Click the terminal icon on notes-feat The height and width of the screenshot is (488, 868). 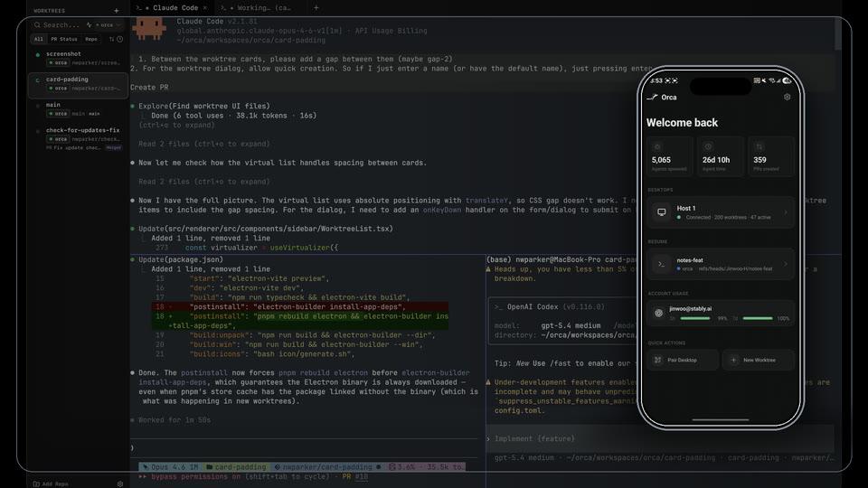(661, 265)
